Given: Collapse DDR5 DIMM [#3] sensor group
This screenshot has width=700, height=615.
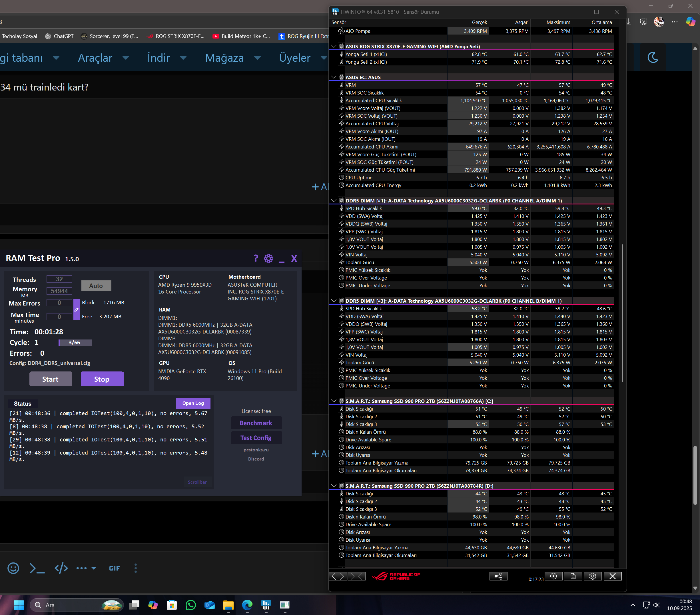Looking at the screenshot, I should point(334,301).
